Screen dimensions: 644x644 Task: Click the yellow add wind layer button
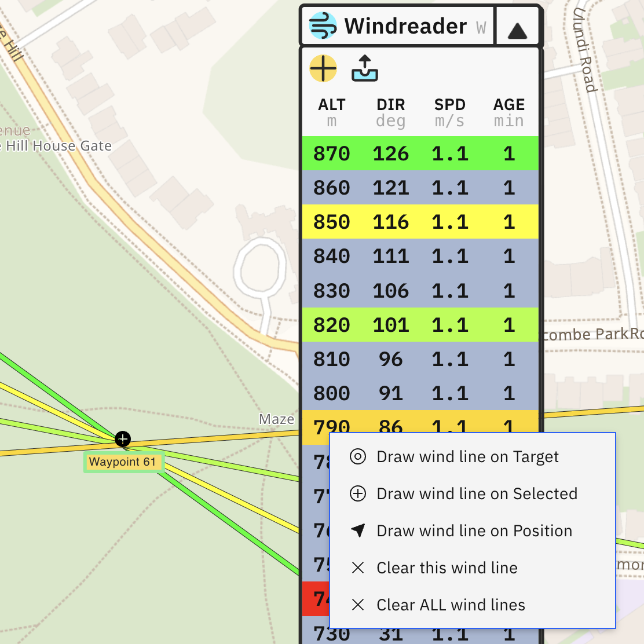pos(323,68)
